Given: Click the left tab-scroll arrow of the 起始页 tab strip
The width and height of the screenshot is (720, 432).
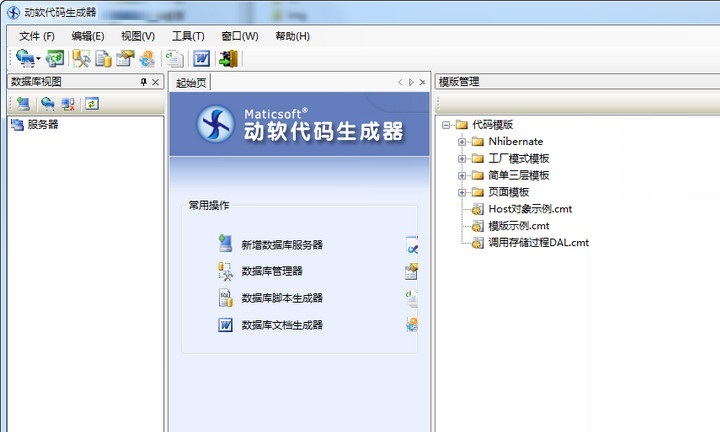Looking at the screenshot, I should 400,82.
